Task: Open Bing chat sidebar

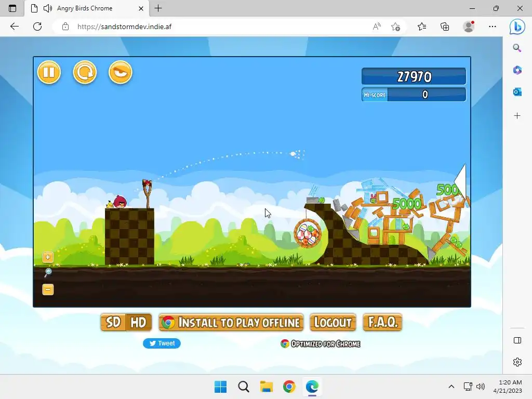Action: (x=517, y=27)
